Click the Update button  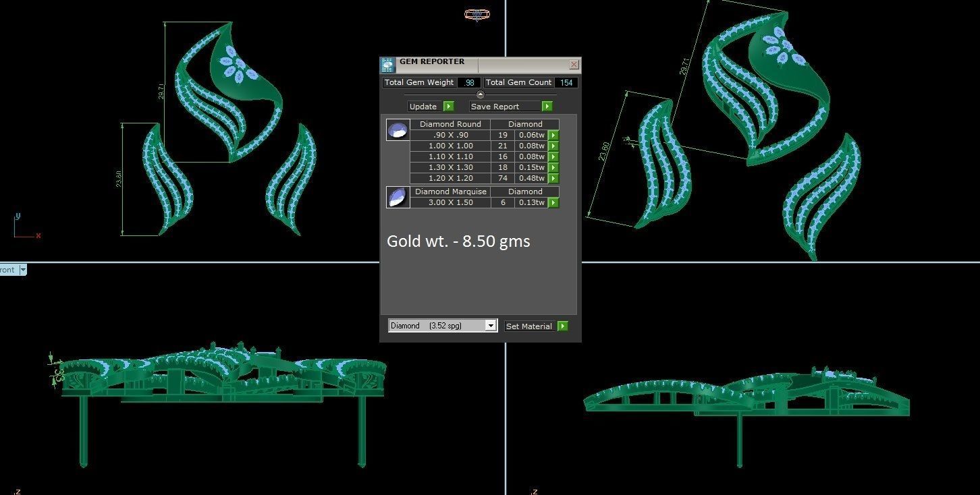(425, 107)
